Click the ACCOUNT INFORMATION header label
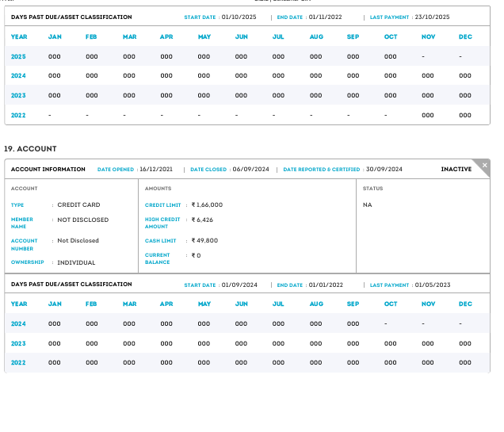This screenshot has height=432, width=504. click(x=48, y=170)
